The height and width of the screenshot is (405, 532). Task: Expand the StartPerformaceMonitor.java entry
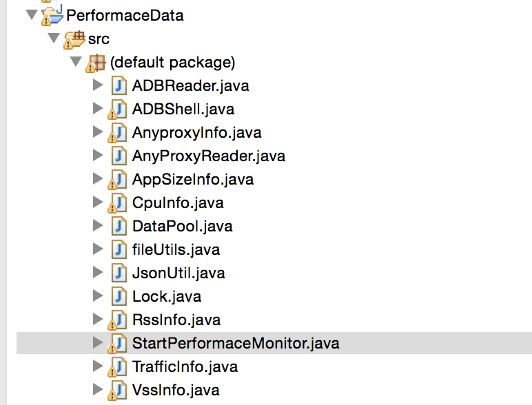pos(98,342)
